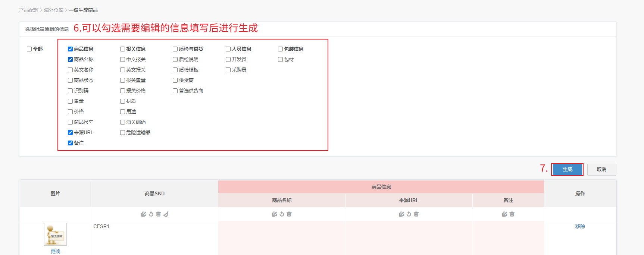
Task: Check the 全部 select-all checkbox
Action: 29,49
